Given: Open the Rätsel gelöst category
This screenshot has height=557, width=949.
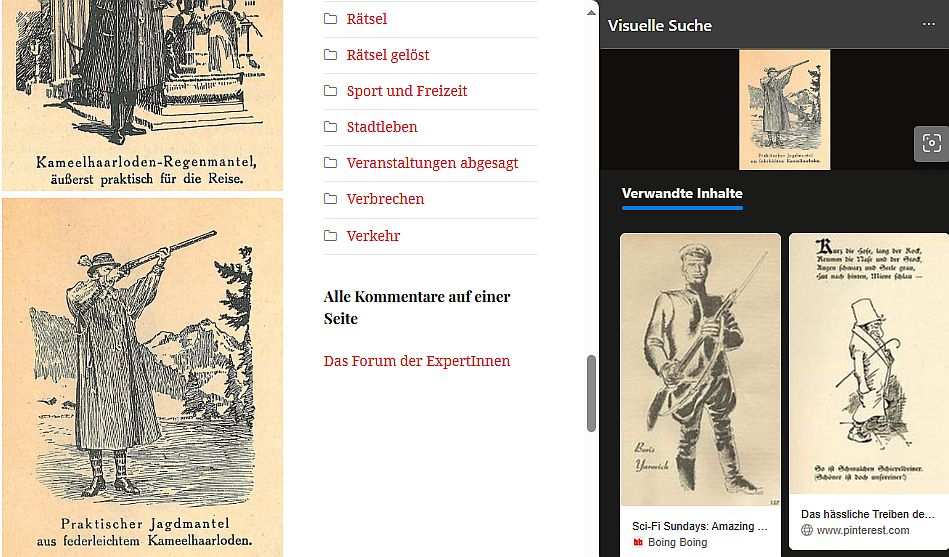Looking at the screenshot, I should [388, 55].
